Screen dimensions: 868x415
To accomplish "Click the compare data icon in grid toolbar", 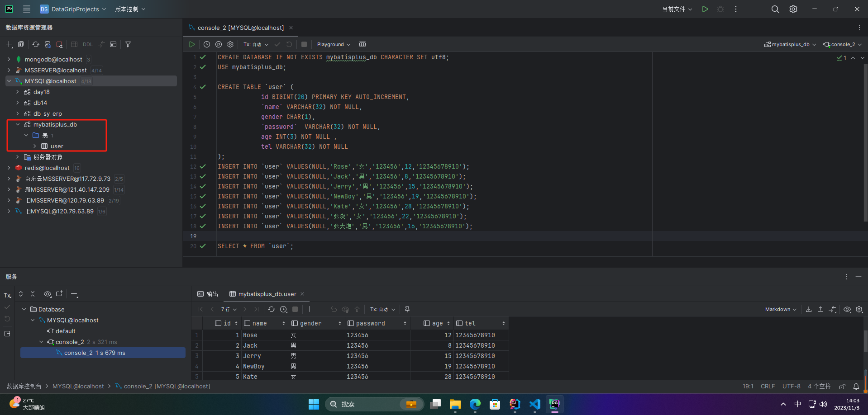I will [832, 309].
